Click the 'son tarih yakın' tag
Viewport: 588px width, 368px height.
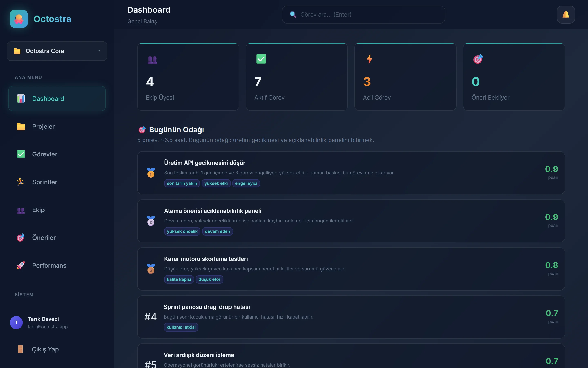[x=182, y=183]
